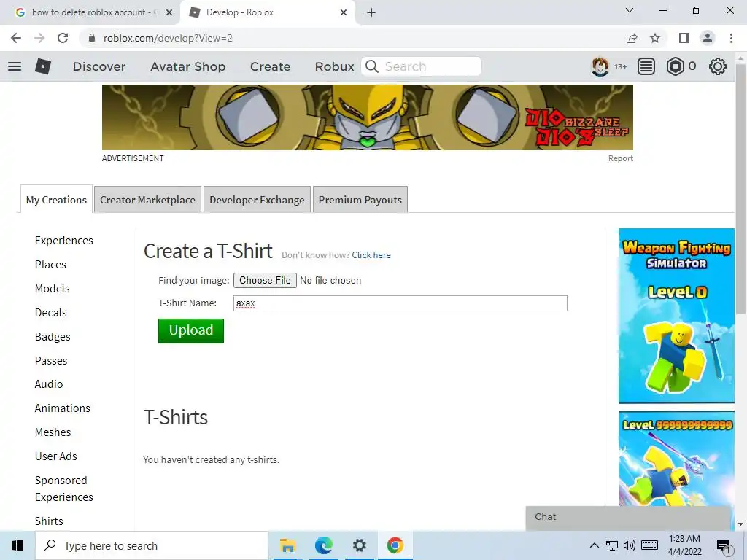747x560 pixels.
Task: Click the T-Shirt Name text field
Action: coord(400,303)
